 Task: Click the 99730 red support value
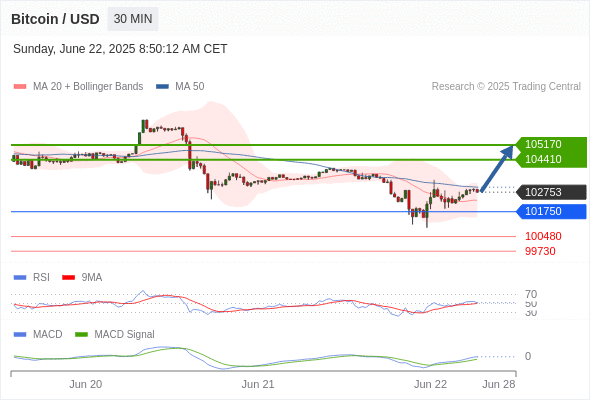point(540,251)
